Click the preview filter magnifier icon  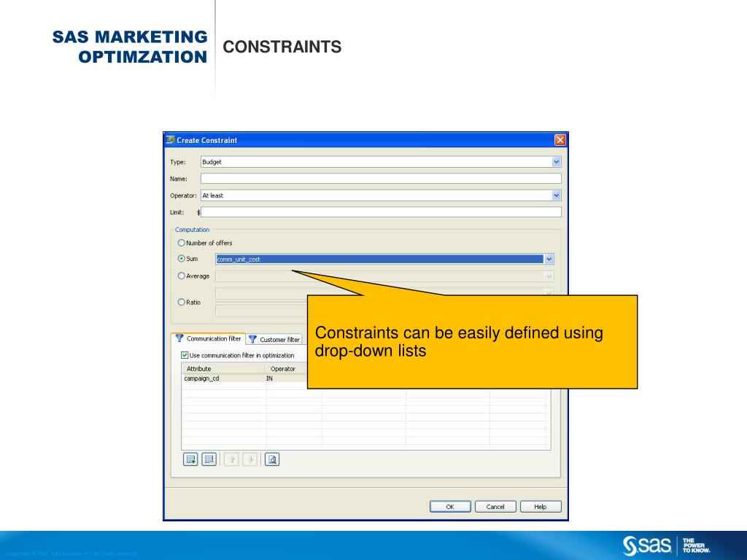(272, 459)
